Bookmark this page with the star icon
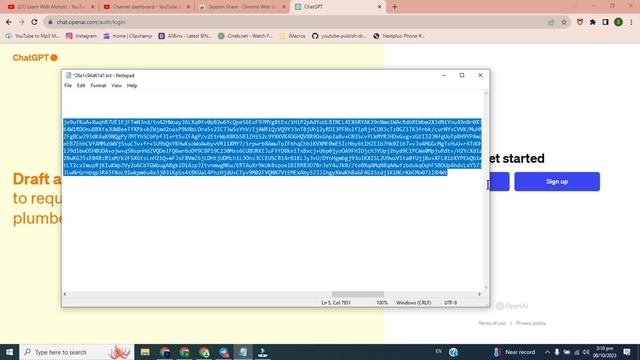The width and height of the screenshot is (640, 360). [564, 22]
